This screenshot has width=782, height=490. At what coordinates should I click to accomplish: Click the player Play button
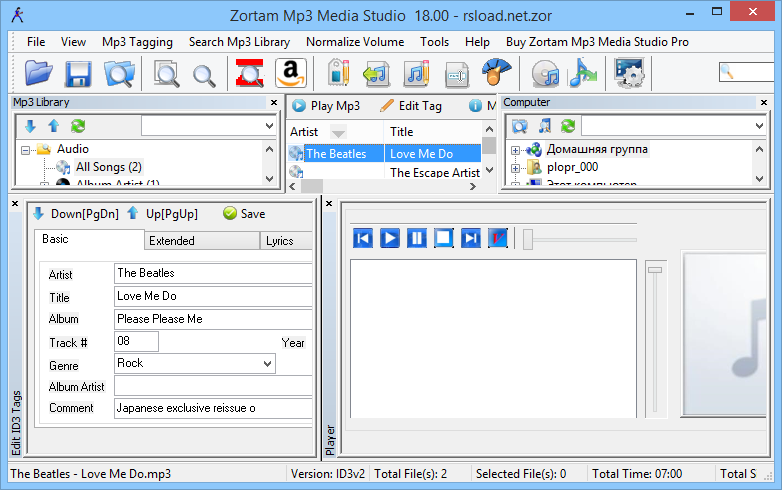pyautogui.click(x=390, y=238)
